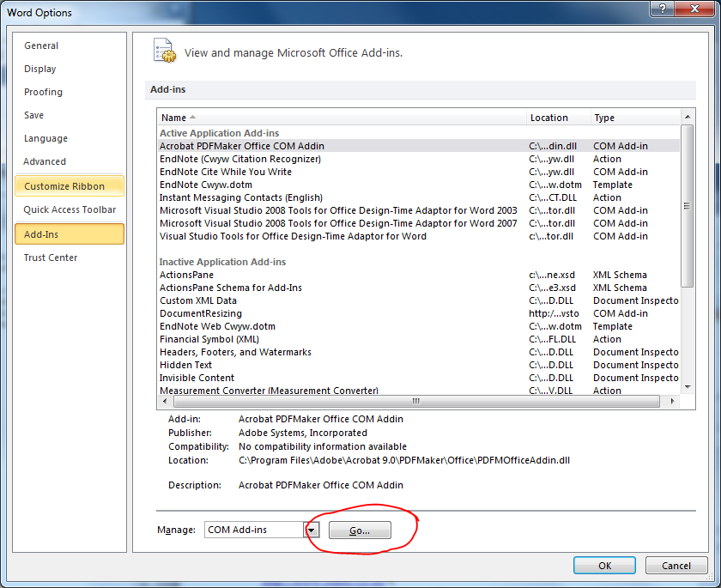The image size is (721, 588).
Task: Confirm with the OK button
Action: pos(604,566)
